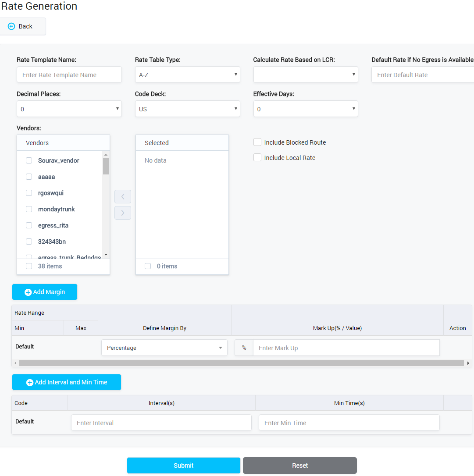The image size is (474, 476).
Task: Enable the Include Local Rate checkbox
Action: pyautogui.click(x=257, y=157)
